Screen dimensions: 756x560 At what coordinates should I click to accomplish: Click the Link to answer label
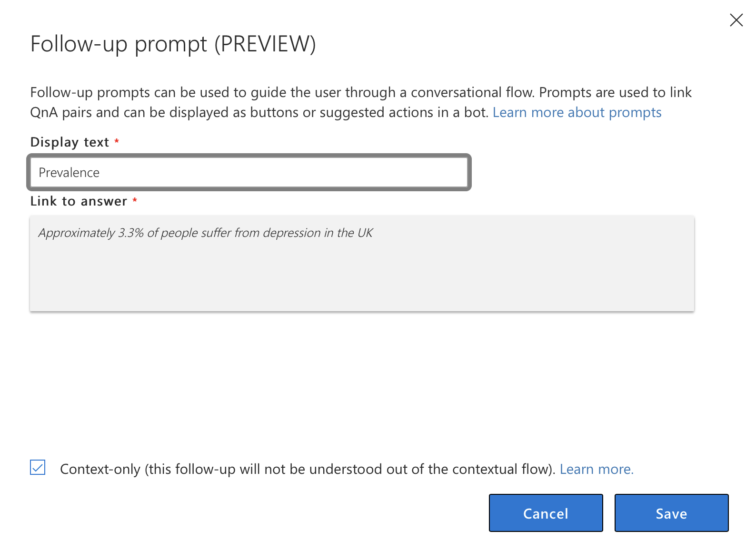coord(79,201)
